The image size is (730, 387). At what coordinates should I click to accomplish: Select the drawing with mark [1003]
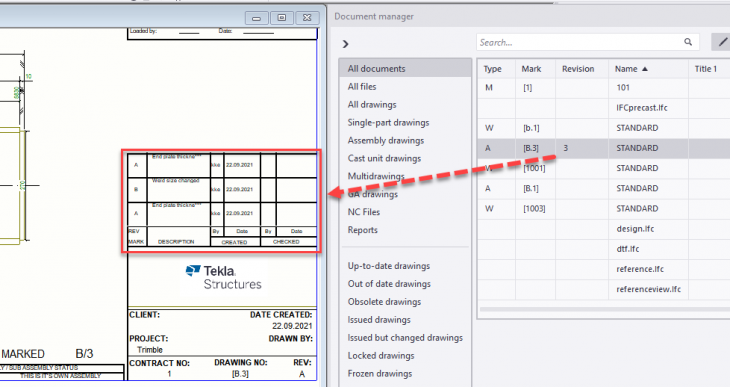[x=604, y=208]
